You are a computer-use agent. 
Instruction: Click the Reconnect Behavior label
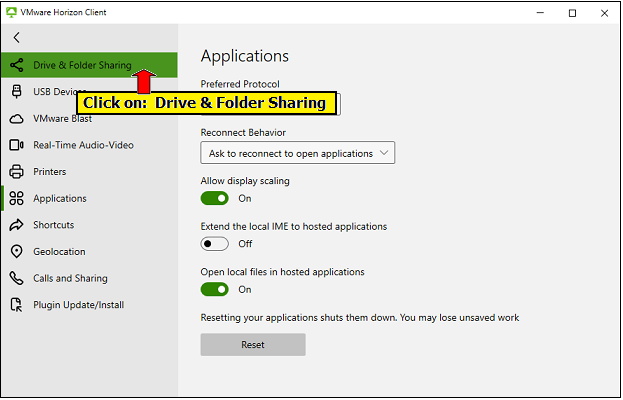(x=243, y=132)
